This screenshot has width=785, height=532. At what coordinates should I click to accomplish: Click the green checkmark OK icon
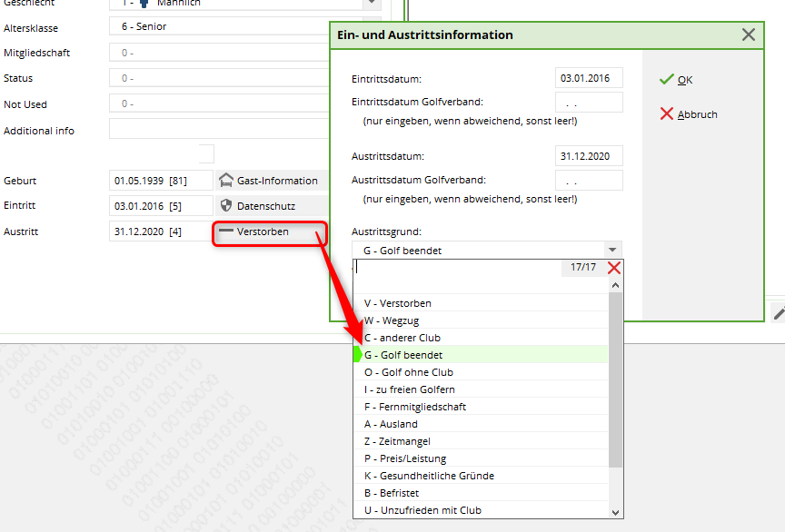(666, 80)
